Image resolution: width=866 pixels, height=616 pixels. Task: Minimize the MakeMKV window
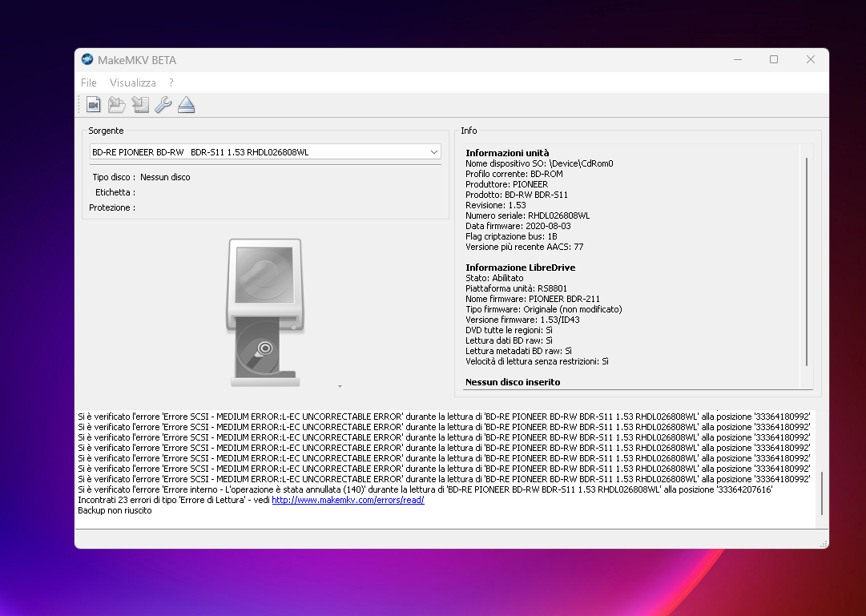[x=738, y=59]
